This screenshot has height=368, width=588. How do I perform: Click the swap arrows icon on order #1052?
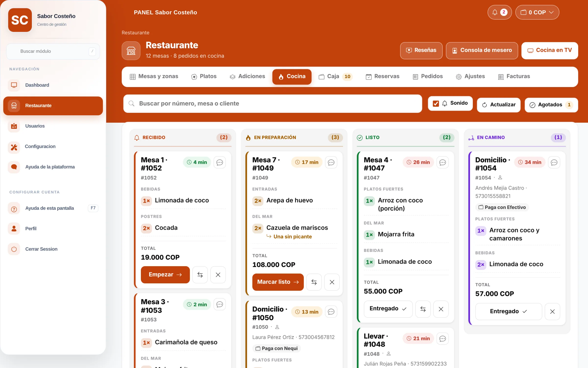tap(200, 275)
